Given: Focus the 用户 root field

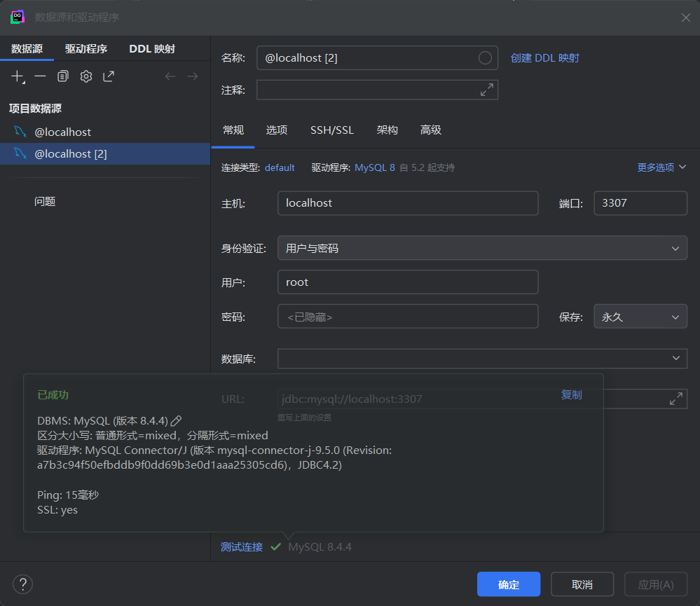Looking at the screenshot, I should [x=408, y=282].
